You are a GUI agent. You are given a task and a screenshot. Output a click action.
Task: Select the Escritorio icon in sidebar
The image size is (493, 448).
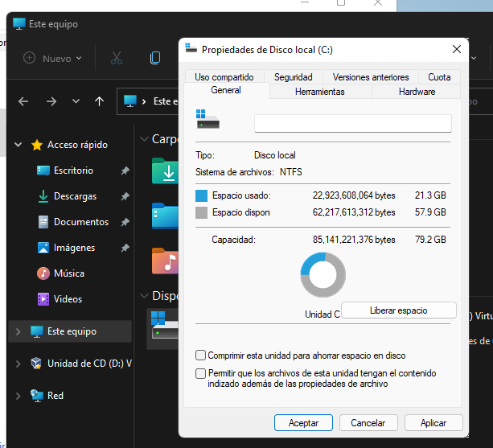(x=43, y=171)
